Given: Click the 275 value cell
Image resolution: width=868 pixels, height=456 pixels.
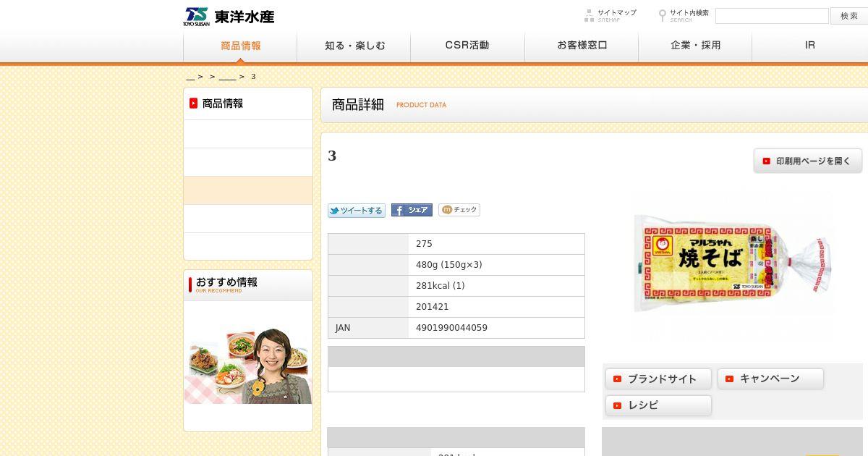Looking at the screenshot, I should 496,244.
